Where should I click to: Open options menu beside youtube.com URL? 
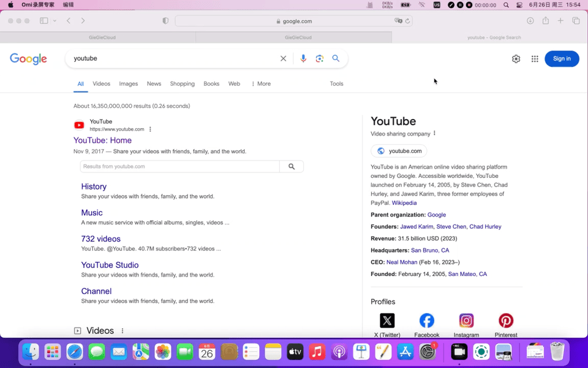[150, 129]
